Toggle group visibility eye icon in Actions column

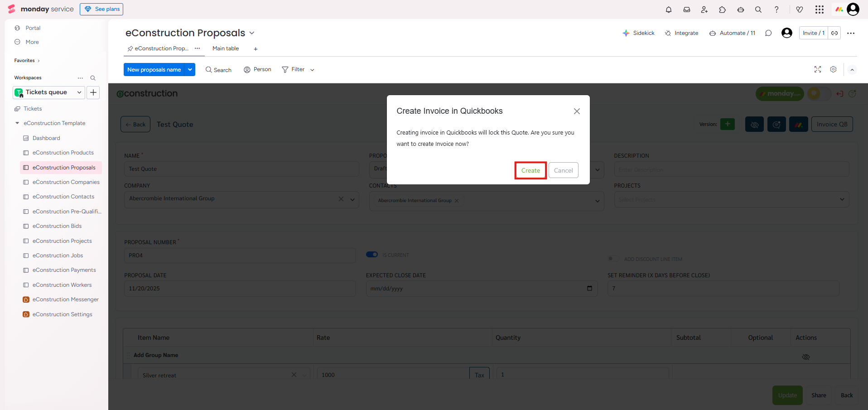(805, 357)
